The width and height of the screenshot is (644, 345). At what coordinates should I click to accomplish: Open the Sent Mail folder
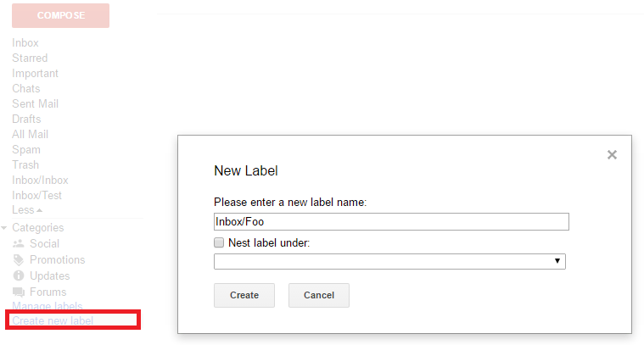coord(35,104)
